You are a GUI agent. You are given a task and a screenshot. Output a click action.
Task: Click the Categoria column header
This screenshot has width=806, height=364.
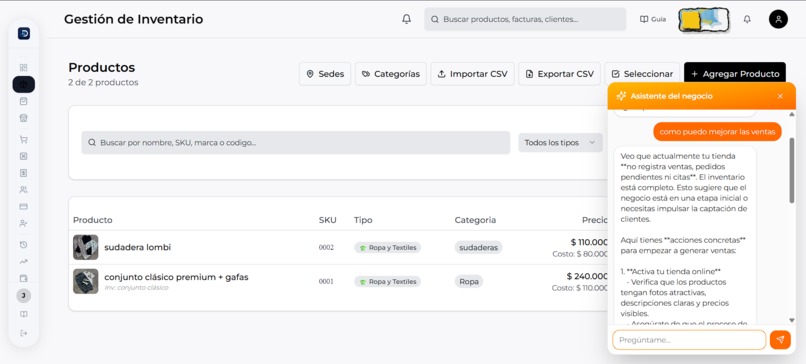click(475, 220)
